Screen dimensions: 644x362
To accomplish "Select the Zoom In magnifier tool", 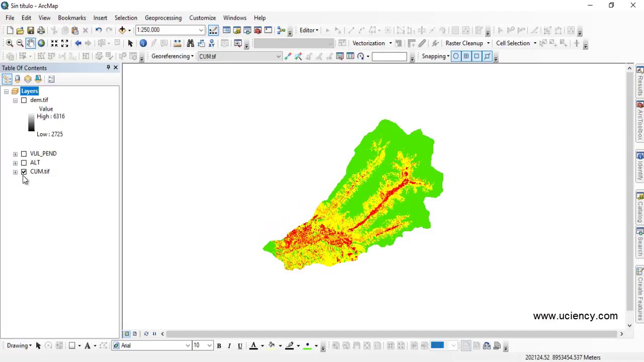I will tap(9, 43).
